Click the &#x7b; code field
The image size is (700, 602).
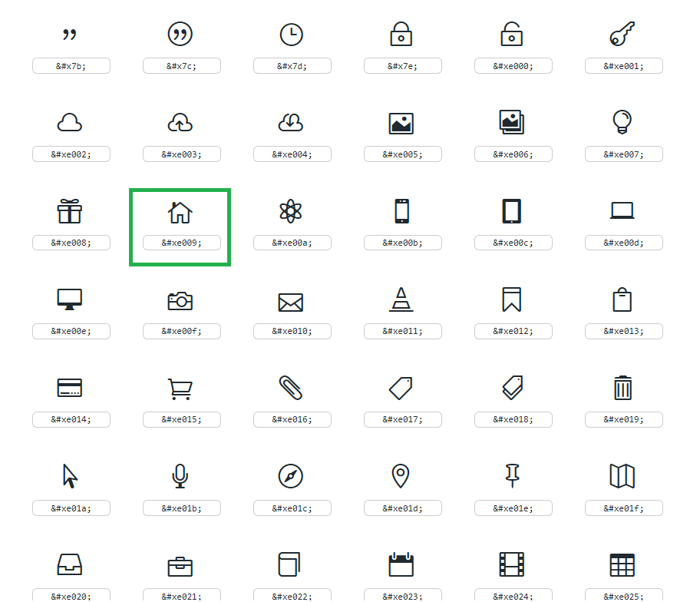coord(71,65)
